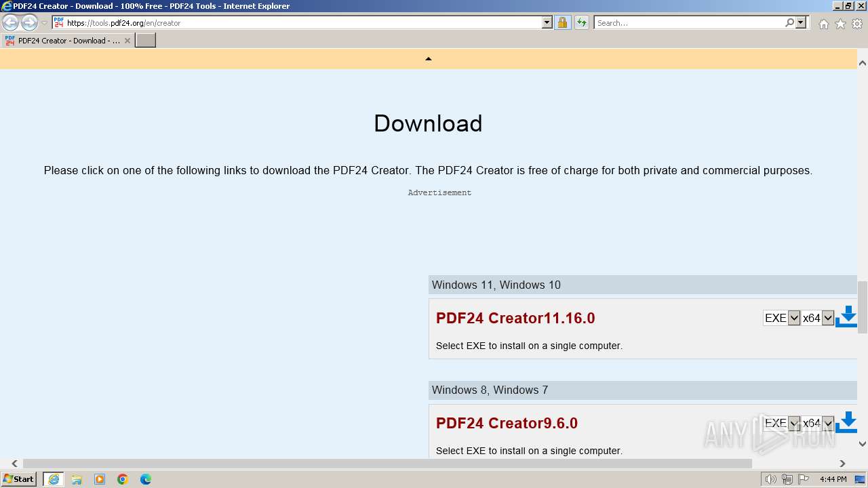Open x64 architecture dropdown for Creator 9.6.0
The height and width of the screenshot is (488, 868).
coord(817,423)
